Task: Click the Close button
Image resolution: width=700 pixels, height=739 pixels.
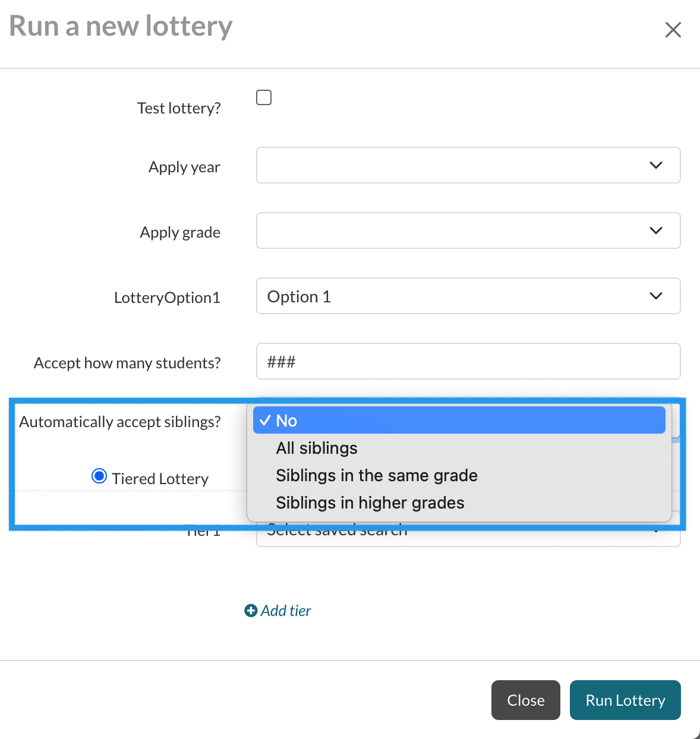Action: coord(525,700)
